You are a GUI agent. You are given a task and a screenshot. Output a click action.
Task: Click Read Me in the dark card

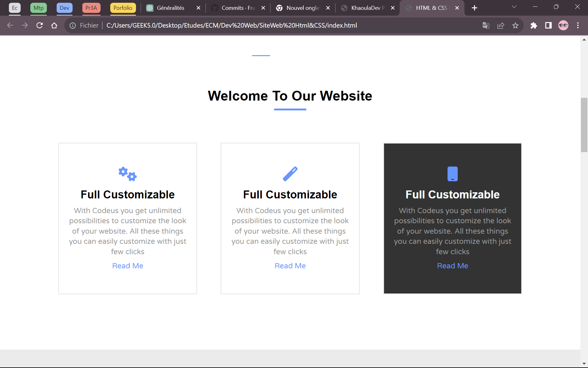[452, 266]
